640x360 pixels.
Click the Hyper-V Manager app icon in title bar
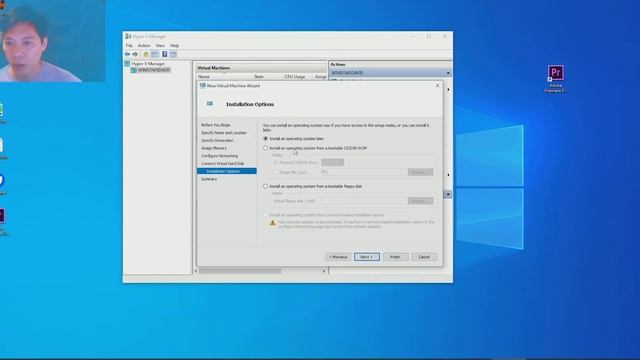click(x=128, y=36)
